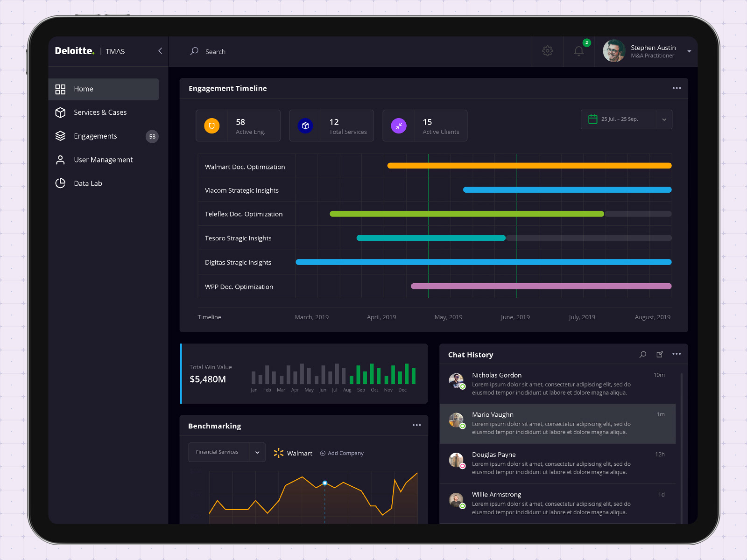This screenshot has height=560, width=747.
Task: Click the Financial Services dropdown chevron
Action: point(257,452)
